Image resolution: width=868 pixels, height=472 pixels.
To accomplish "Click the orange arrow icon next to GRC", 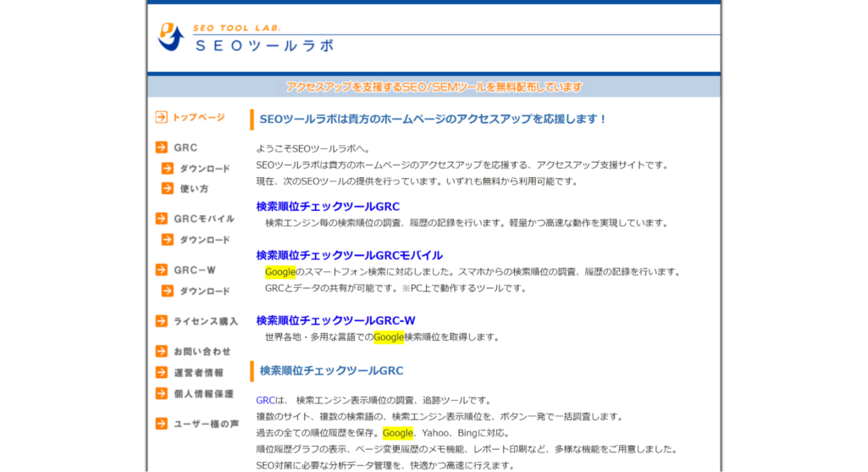I will (x=161, y=147).
